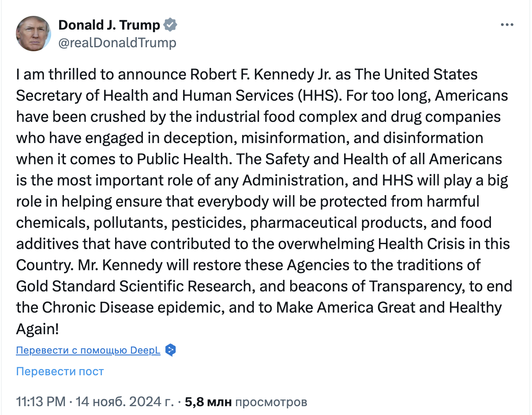The width and height of the screenshot is (532, 415).
Task: Open the 11:13 PM post timestamp
Action: point(41,402)
